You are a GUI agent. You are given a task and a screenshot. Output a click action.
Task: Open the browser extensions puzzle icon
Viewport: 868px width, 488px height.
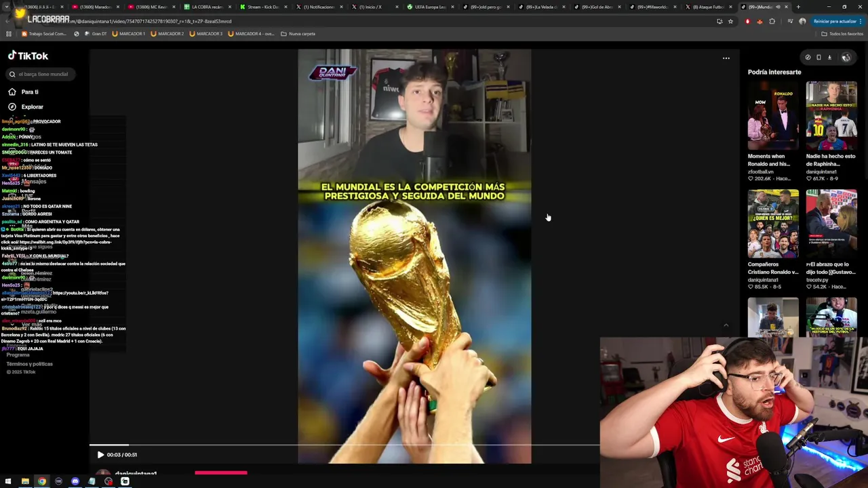[772, 21]
